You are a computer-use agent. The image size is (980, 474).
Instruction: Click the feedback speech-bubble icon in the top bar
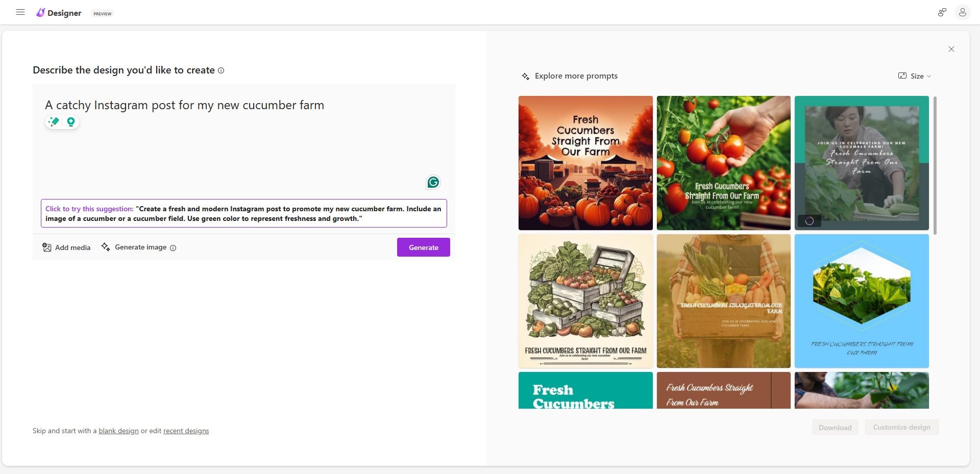942,12
